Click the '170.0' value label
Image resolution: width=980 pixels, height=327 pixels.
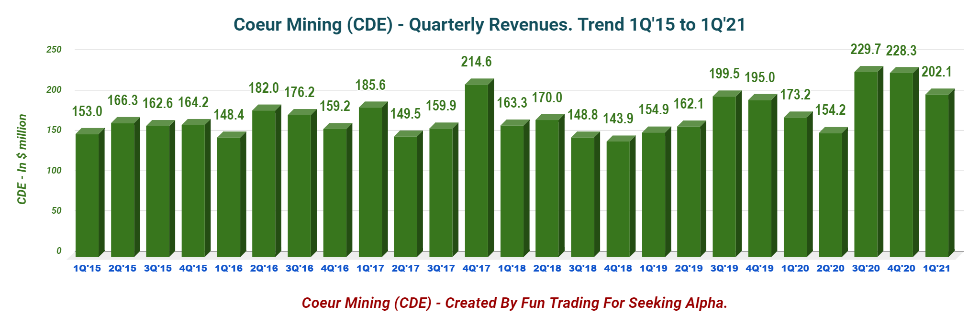(x=547, y=98)
